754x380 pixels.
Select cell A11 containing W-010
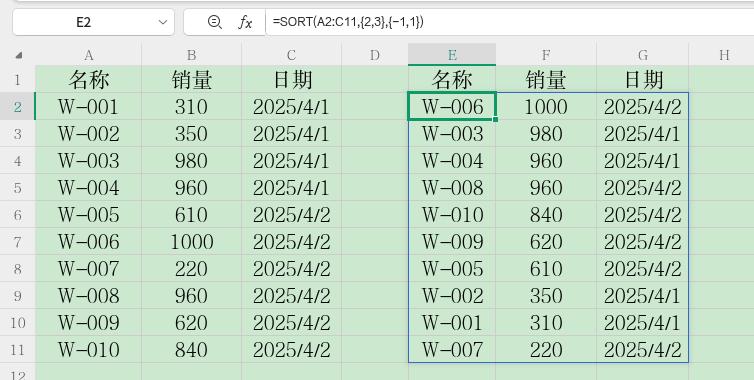pos(88,349)
